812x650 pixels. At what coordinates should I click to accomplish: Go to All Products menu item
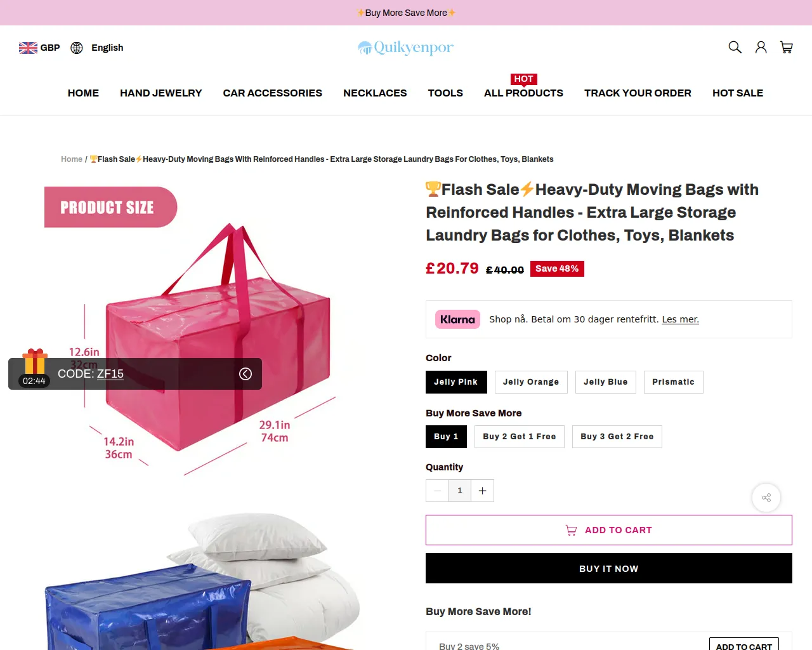click(523, 93)
